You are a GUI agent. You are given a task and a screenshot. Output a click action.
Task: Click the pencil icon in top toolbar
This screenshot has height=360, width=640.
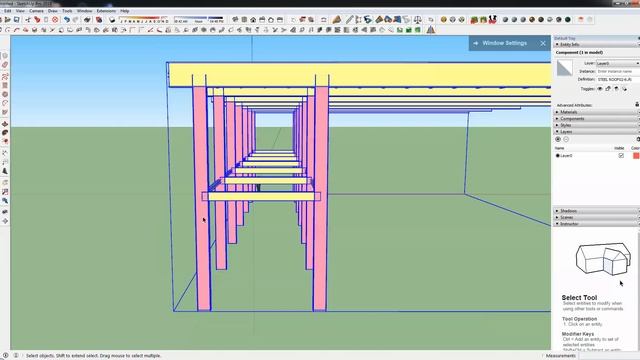[349, 20]
